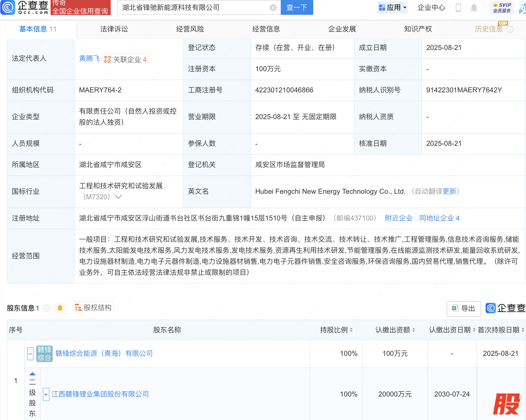Switch to the 法律诉讼 tab
This screenshot has height=420, width=526.
click(114, 29)
